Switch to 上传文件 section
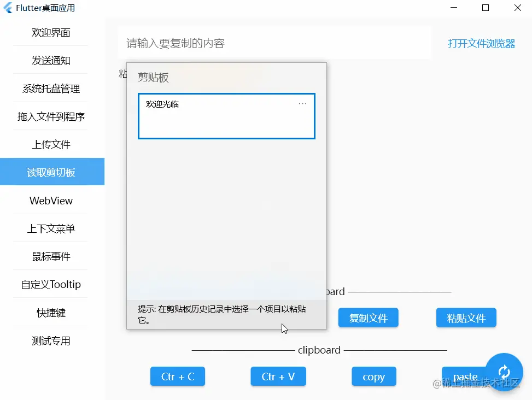Screen dimensions: 532x400 (51, 144)
